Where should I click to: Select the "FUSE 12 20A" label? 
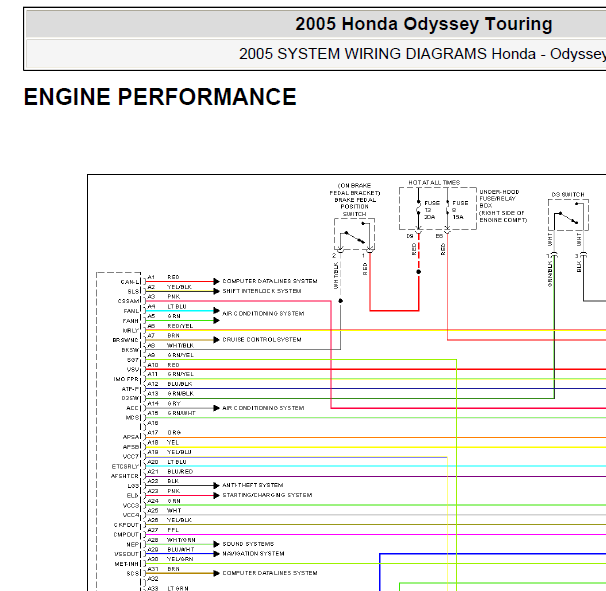coord(432,210)
